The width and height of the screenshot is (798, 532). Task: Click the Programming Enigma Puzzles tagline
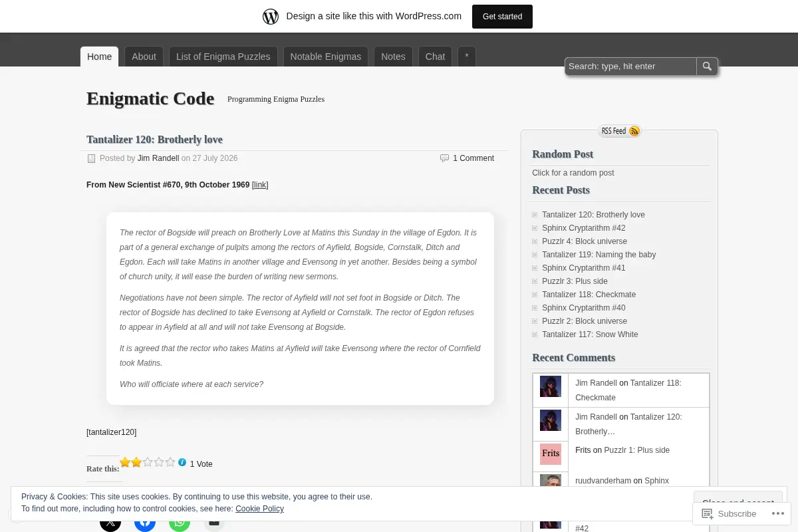[276, 99]
